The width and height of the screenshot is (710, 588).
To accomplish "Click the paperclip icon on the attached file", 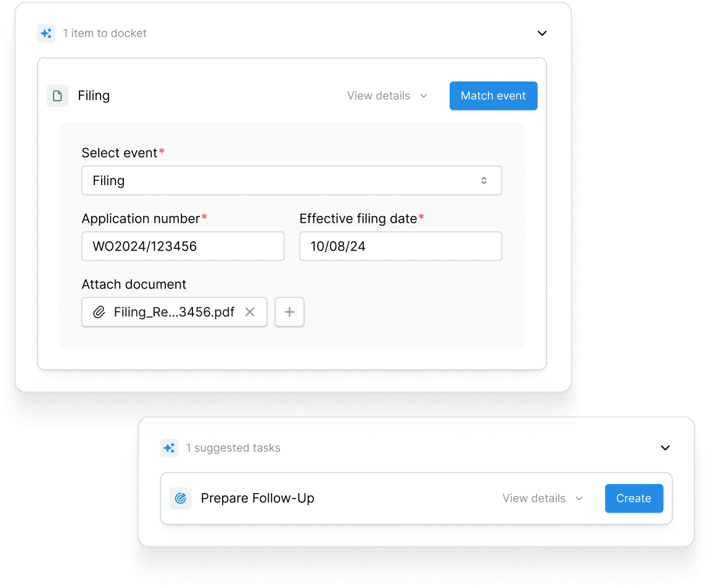I will 99,312.
